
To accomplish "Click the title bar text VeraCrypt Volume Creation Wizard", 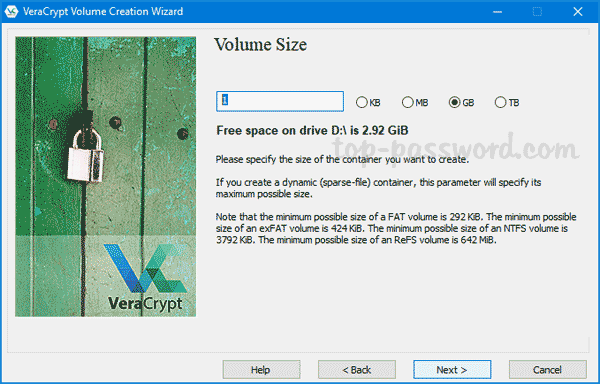I will [x=103, y=11].
